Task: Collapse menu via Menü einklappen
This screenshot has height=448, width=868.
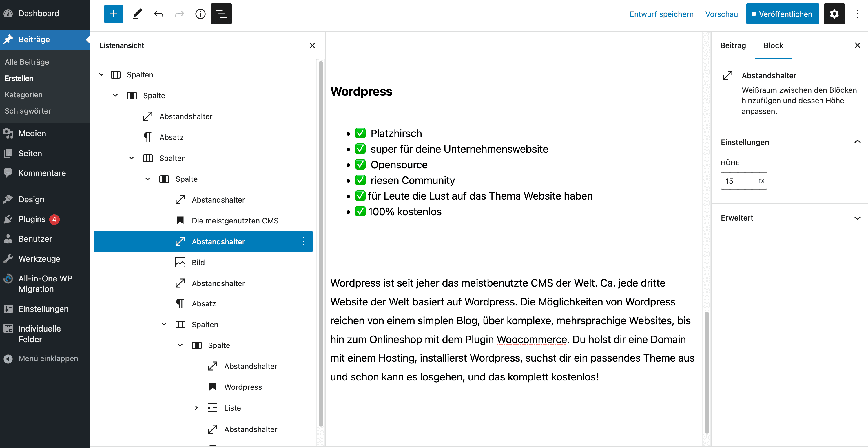Action: click(x=45, y=358)
